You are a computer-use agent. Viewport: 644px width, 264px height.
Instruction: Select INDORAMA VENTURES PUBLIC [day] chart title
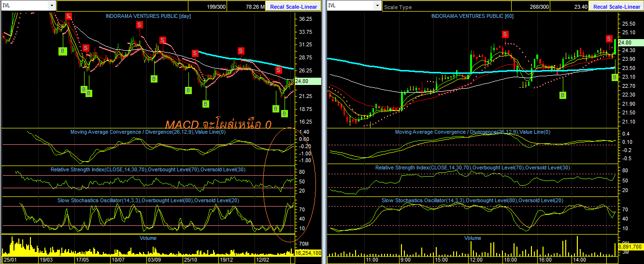149,16
